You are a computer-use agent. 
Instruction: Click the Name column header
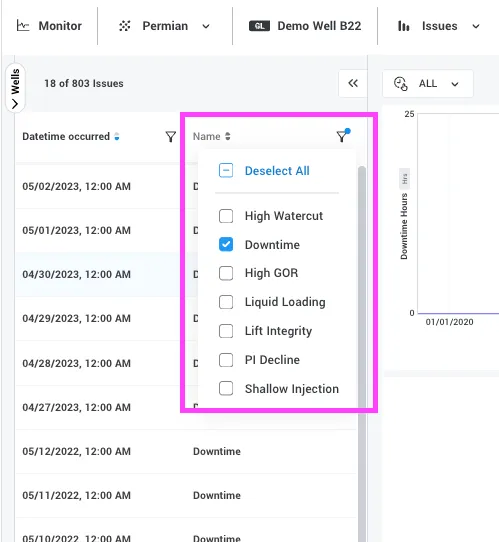point(207,137)
